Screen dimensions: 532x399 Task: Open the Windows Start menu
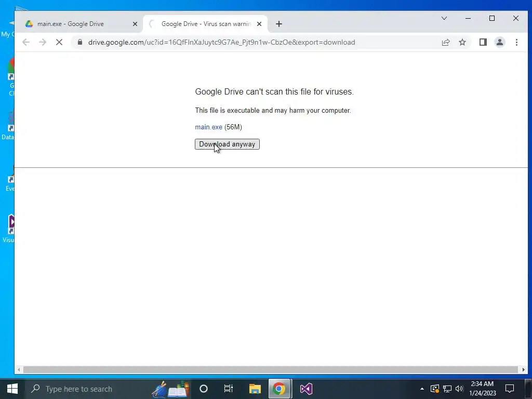(12, 389)
